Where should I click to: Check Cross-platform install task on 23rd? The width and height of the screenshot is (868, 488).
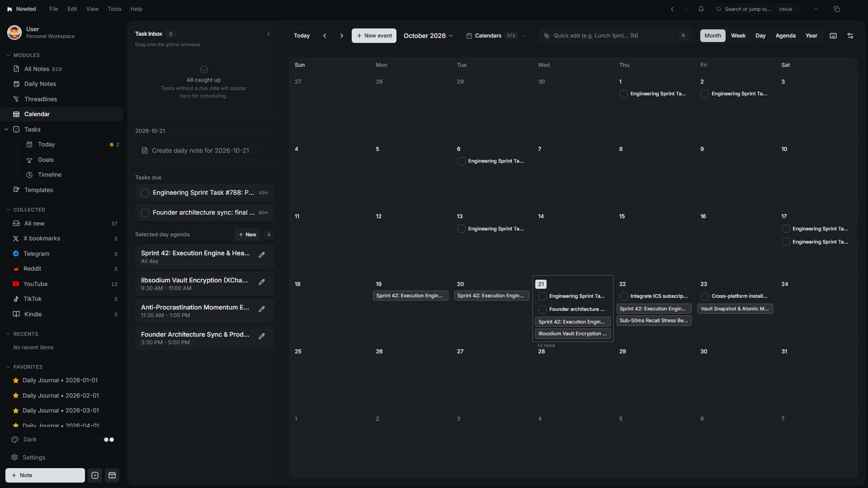705,296
